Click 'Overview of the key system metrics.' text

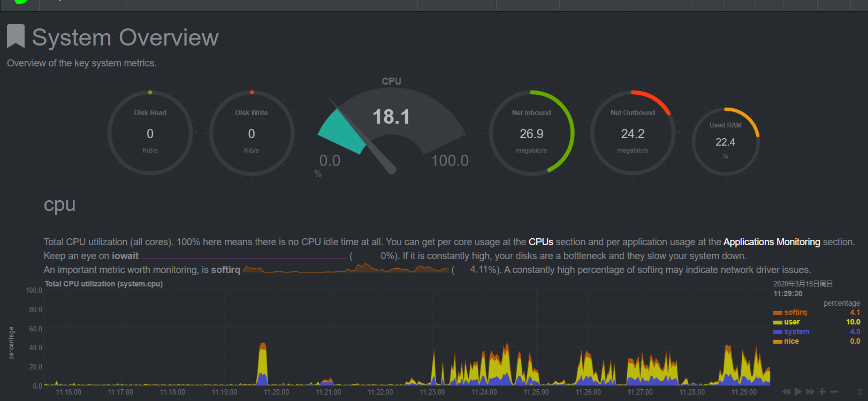(82, 63)
